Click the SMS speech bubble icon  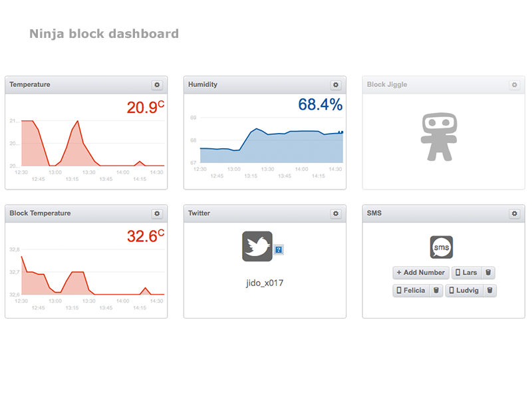click(442, 247)
